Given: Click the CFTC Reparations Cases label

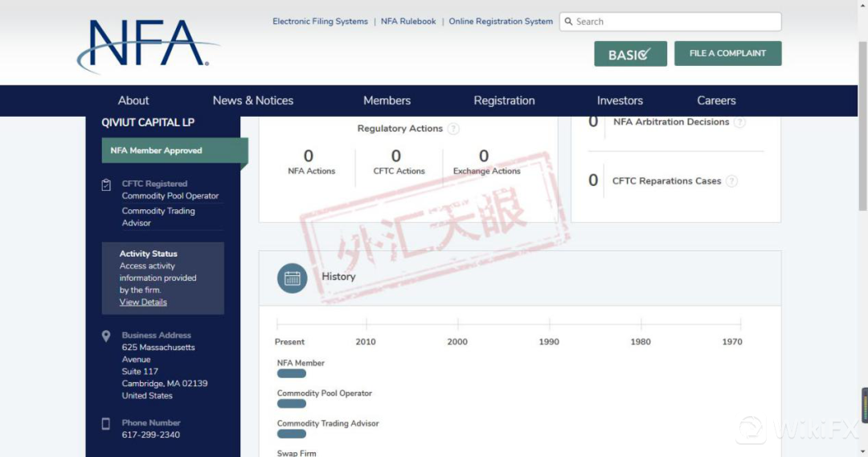Looking at the screenshot, I should (x=666, y=181).
